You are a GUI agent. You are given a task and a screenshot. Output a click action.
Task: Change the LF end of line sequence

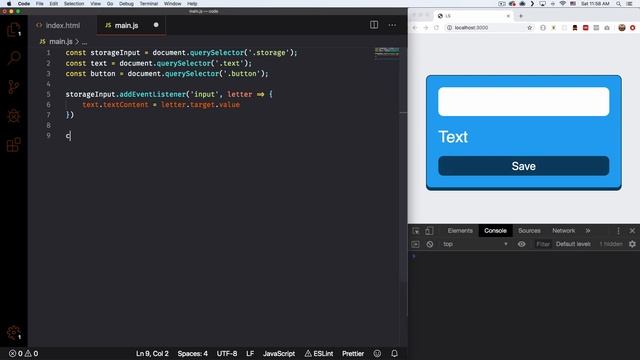[x=250, y=353]
